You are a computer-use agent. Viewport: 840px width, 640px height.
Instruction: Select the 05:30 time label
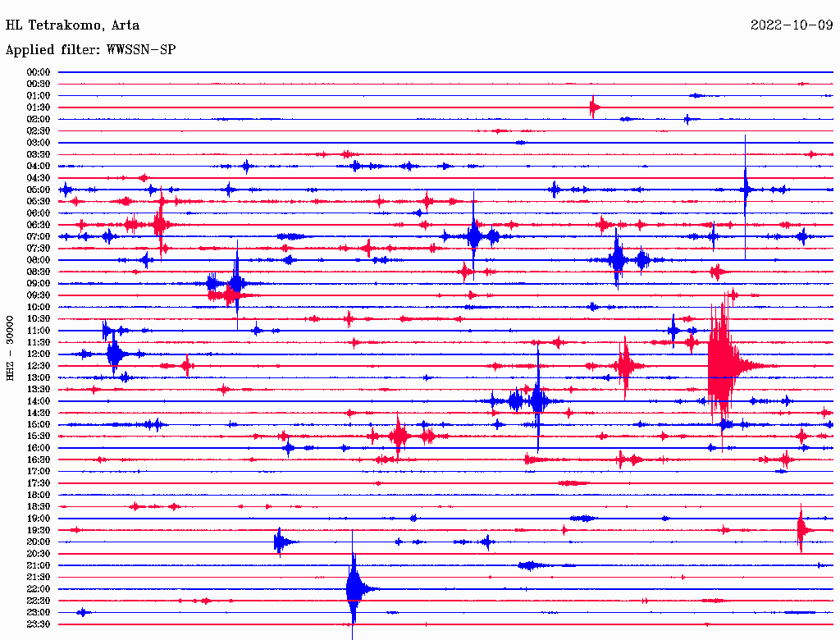[39, 202]
